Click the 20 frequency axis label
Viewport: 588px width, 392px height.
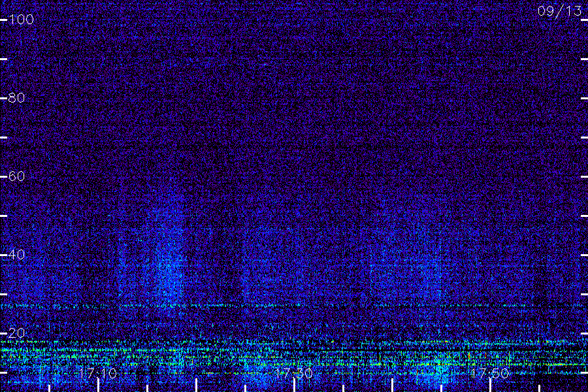(17, 333)
